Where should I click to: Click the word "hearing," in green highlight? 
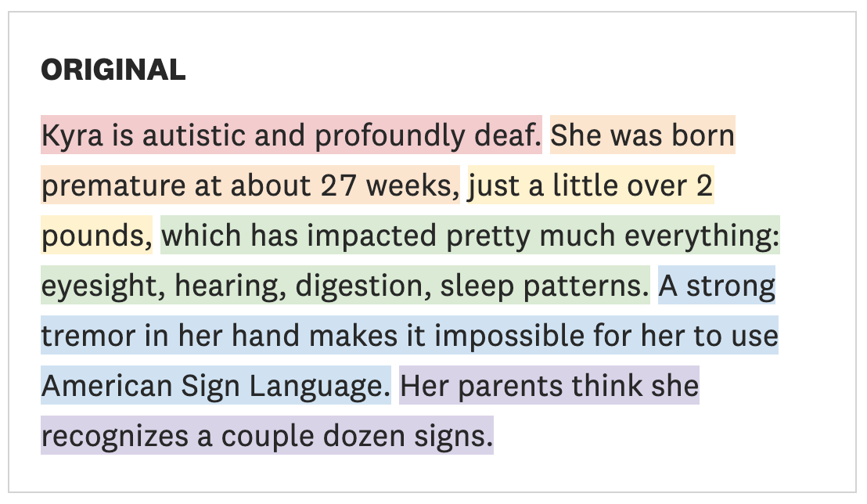click(230, 286)
